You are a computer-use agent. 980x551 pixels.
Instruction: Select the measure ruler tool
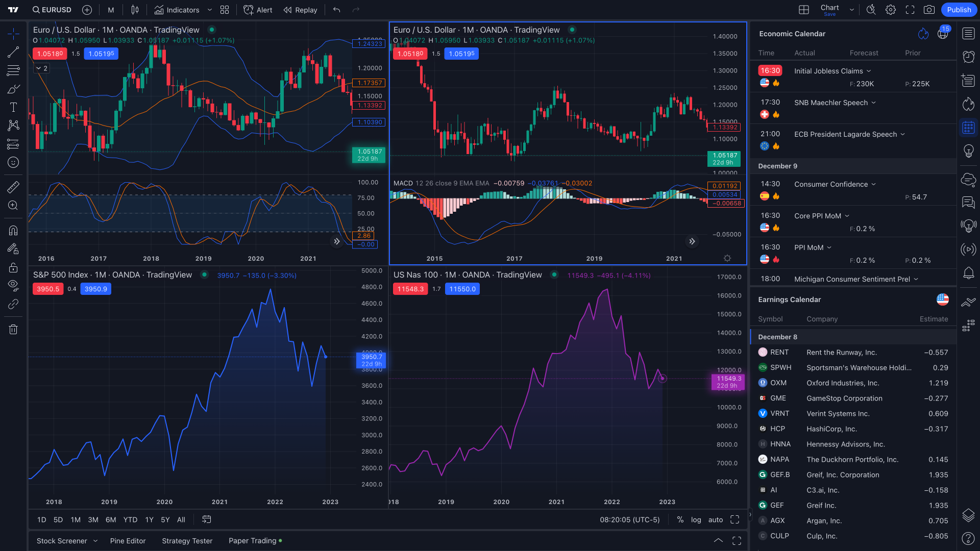13,187
